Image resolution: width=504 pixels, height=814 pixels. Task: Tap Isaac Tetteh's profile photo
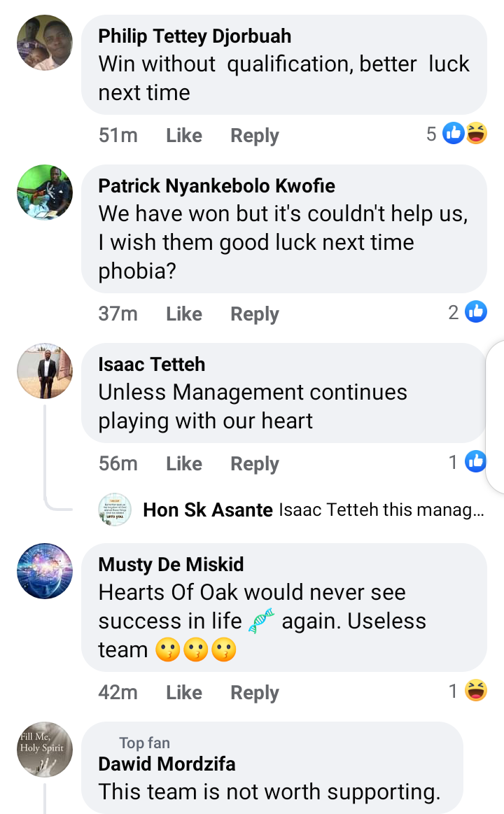[44, 371]
